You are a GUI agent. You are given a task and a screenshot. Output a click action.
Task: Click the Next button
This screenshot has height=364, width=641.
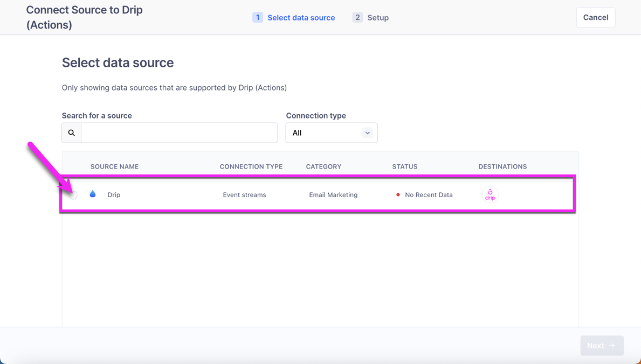click(602, 346)
